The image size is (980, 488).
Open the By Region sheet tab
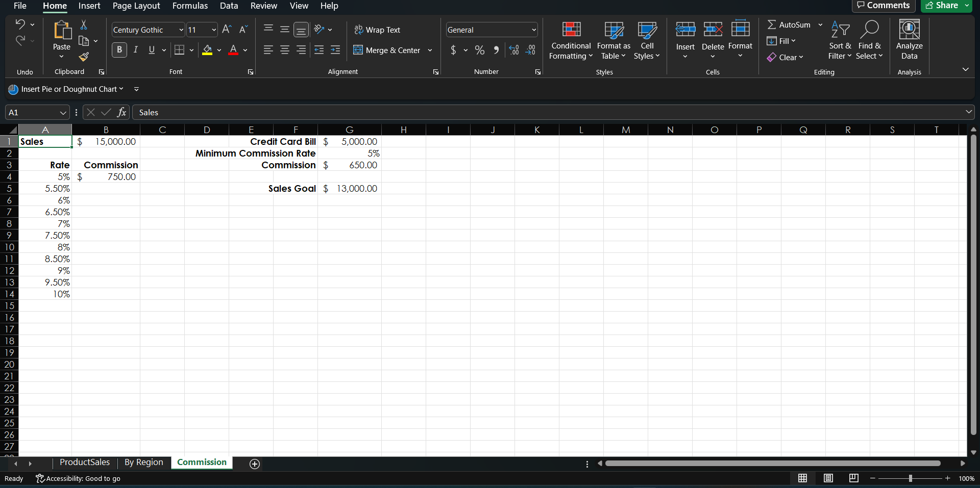click(x=143, y=462)
